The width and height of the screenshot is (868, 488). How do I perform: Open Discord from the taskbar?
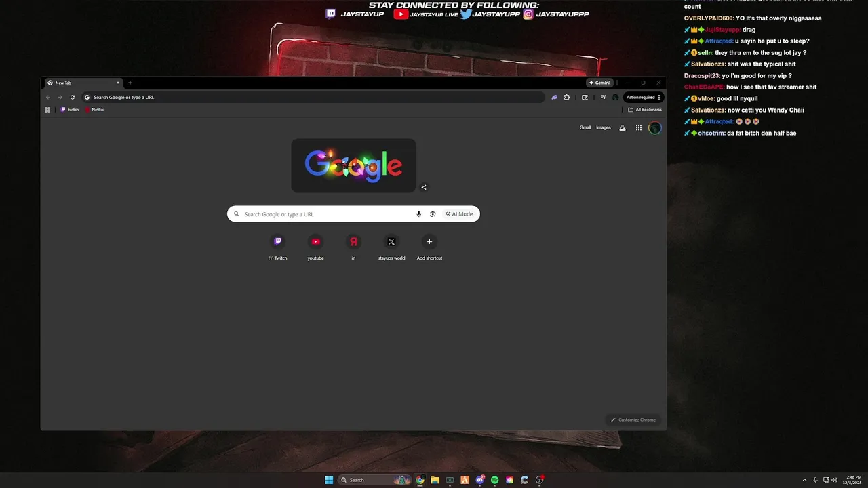click(x=480, y=480)
